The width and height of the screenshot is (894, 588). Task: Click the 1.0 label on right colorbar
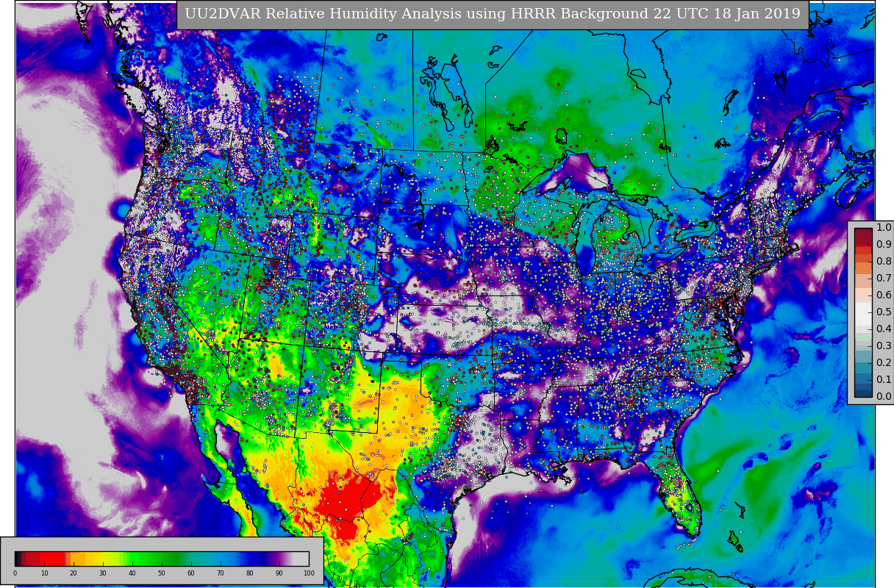coord(884,228)
